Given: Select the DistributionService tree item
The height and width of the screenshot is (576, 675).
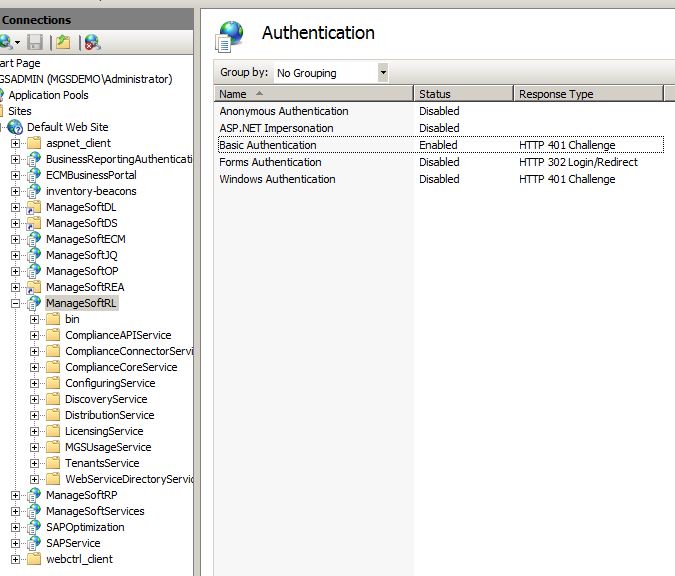Looking at the screenshot, I should [110, 415].
